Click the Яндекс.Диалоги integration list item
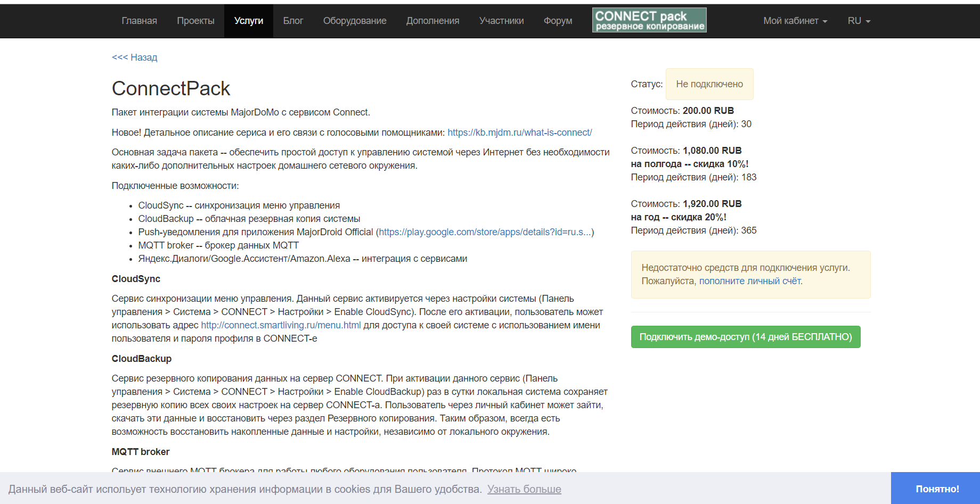 [303, 259]
